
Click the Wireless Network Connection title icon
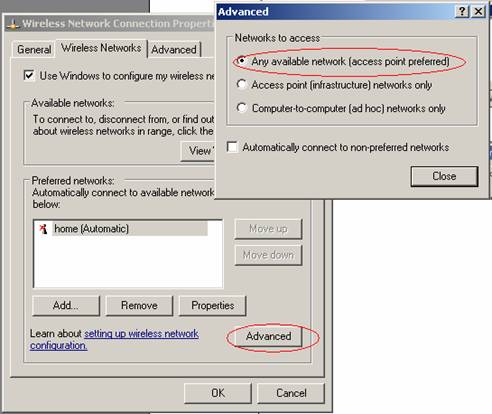(13, 24)
